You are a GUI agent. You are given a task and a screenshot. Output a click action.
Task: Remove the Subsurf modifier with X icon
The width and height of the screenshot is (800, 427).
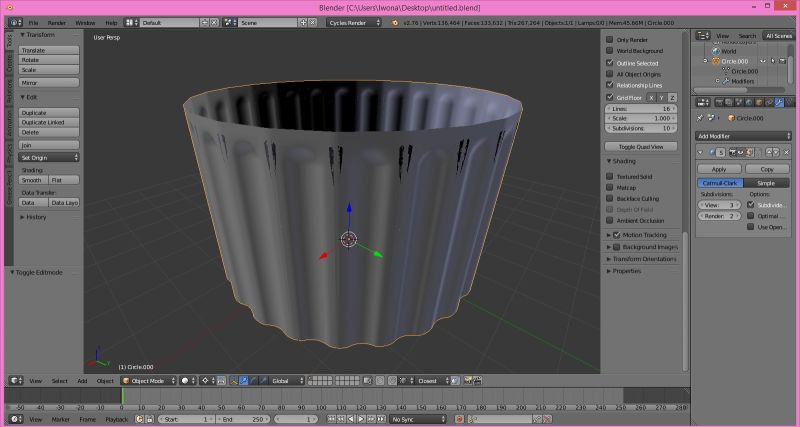tap(786, 152)
